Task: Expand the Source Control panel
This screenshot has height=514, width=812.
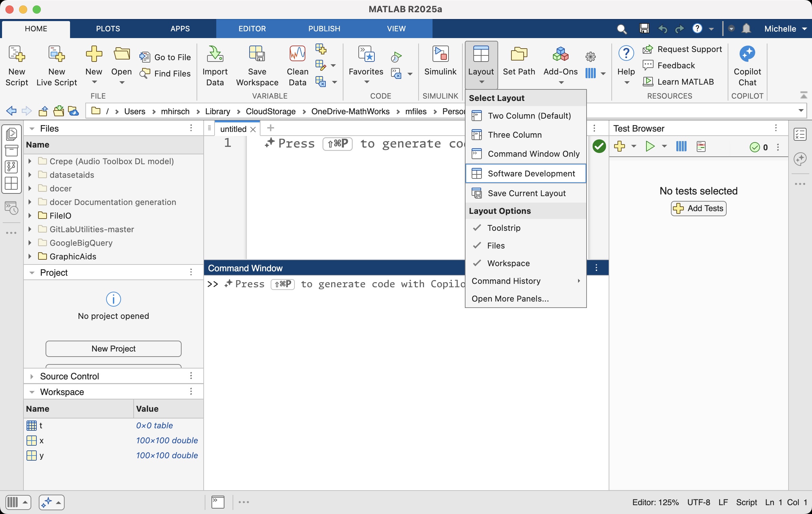Action: click(32, 376)
